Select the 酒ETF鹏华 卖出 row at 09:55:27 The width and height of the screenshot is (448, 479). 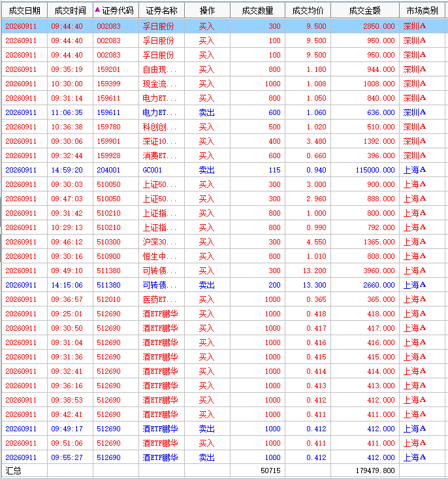tap(223, 457)
